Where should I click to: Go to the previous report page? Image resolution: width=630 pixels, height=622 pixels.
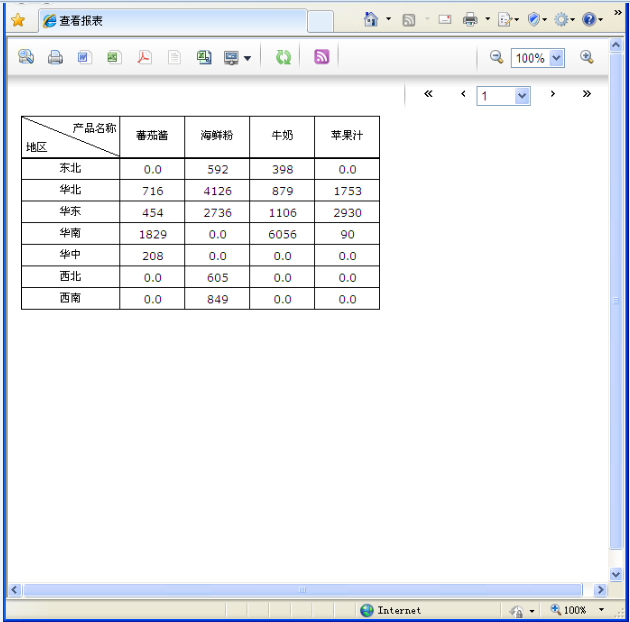click(x=463, y=94)
